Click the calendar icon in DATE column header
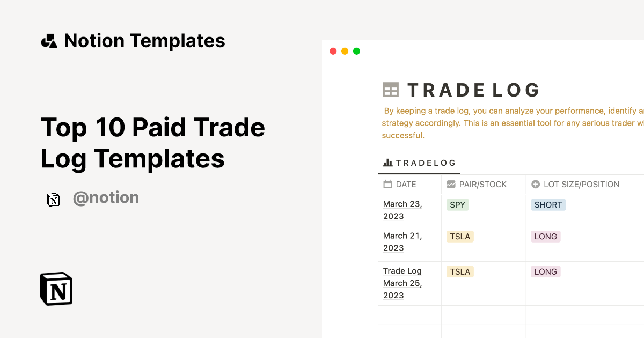The height and width of the screenshot is (338, 644). pos(387,184)
